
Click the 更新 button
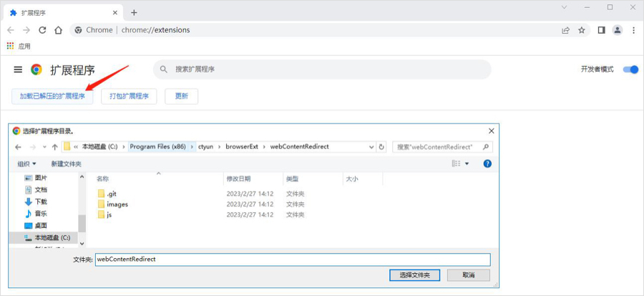tap(182, 96)
